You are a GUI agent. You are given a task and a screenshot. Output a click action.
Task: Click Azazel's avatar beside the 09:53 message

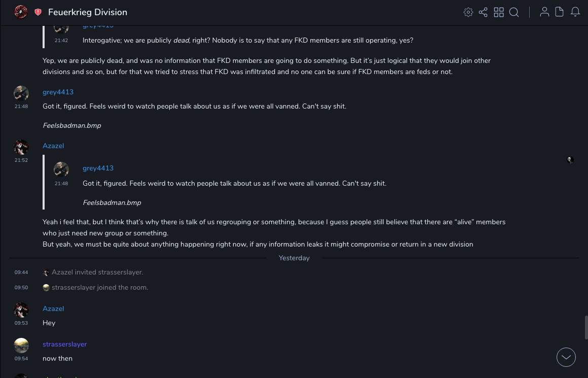tap(21, 310)
